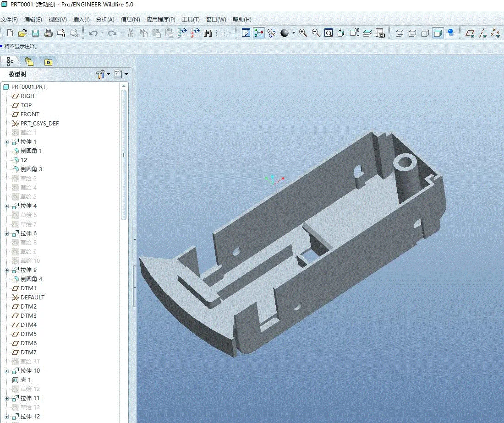Expand the 拉伸 9 feature node
Viewport: 504px width, 423px height.
coord(7,270)
